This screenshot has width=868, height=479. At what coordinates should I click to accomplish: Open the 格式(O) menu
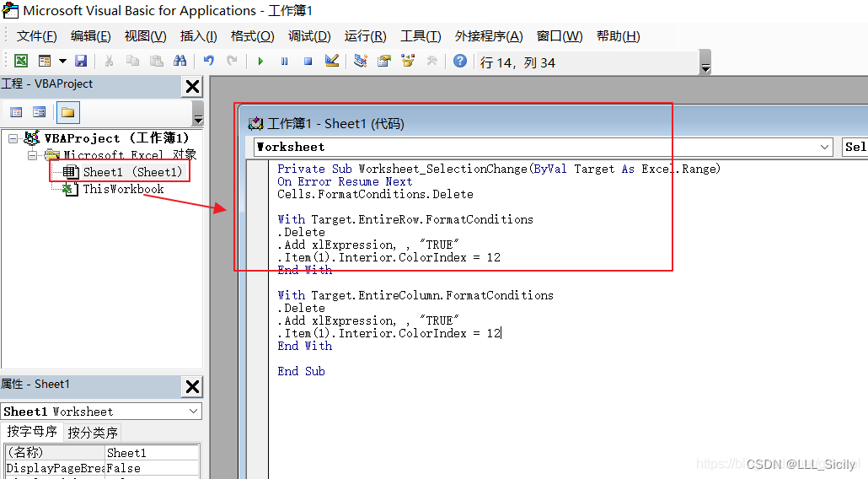pos(253,36)
